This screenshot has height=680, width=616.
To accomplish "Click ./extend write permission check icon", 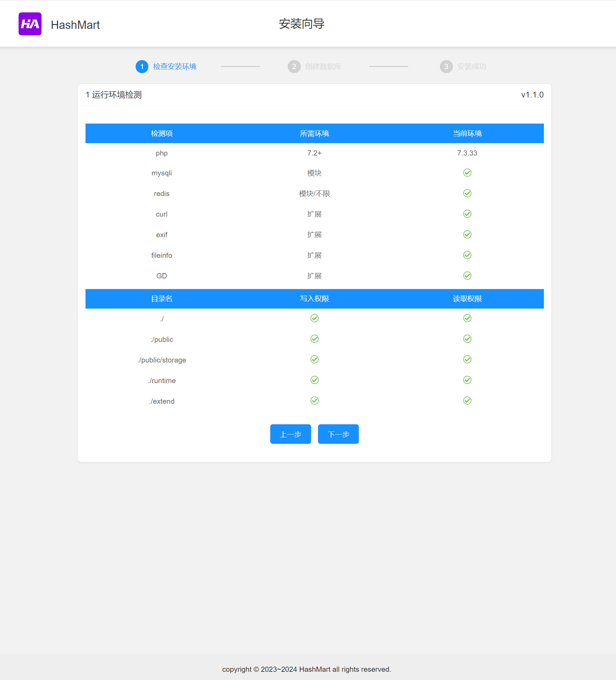I will point(315,401).
